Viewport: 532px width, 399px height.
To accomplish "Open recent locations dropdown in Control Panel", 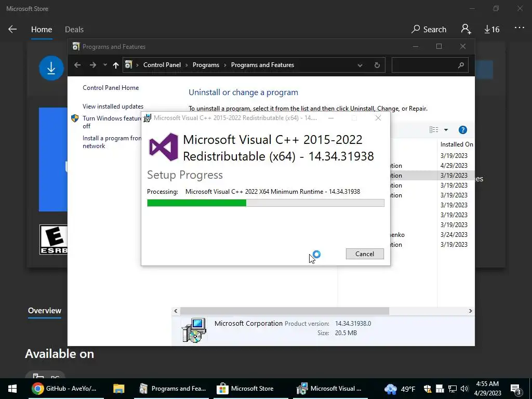I will pos(105,65).
